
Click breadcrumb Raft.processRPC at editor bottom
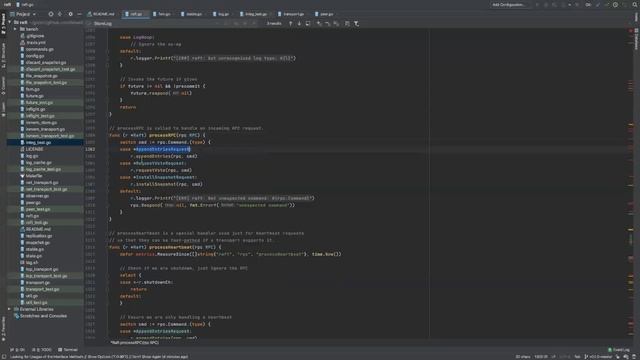click(x=135, y=342)
